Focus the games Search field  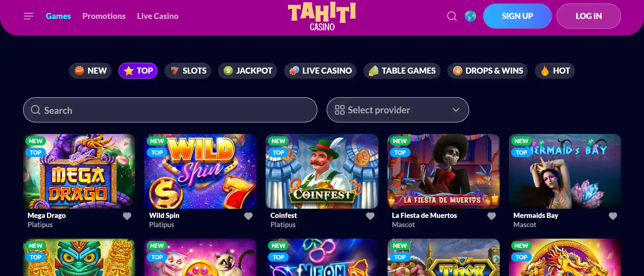170,110
